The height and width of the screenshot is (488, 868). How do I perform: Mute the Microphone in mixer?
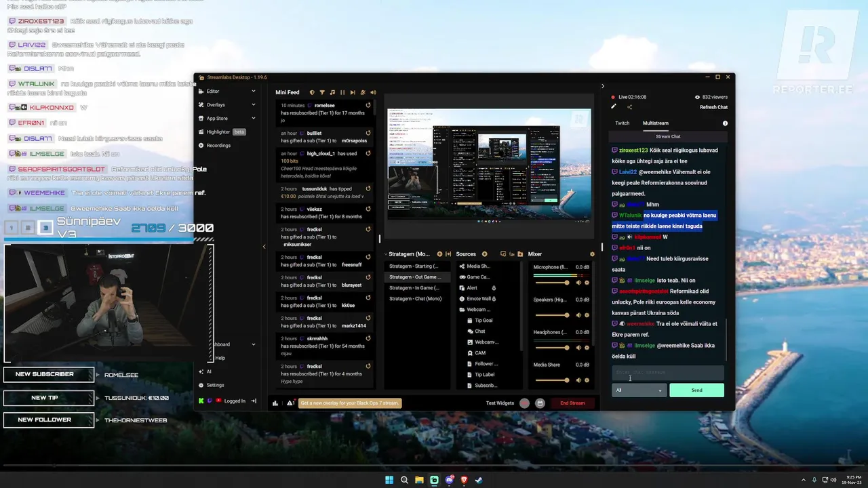(579, 283)
